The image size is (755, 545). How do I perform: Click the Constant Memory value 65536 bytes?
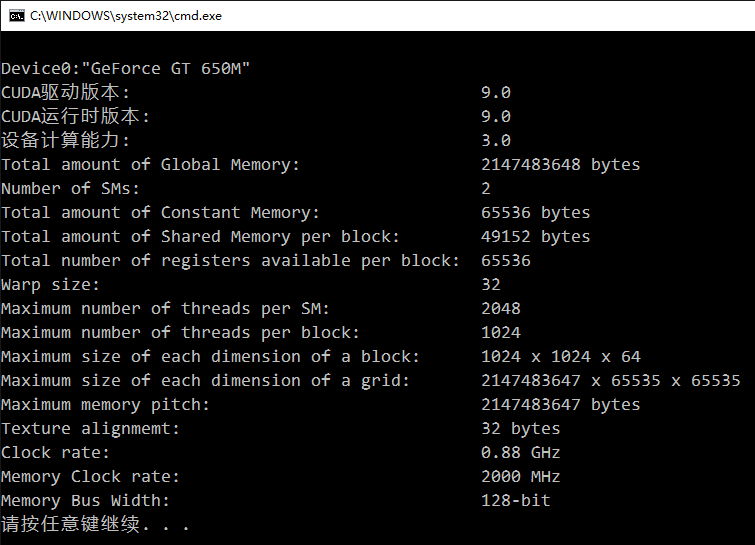pos(535,212)
